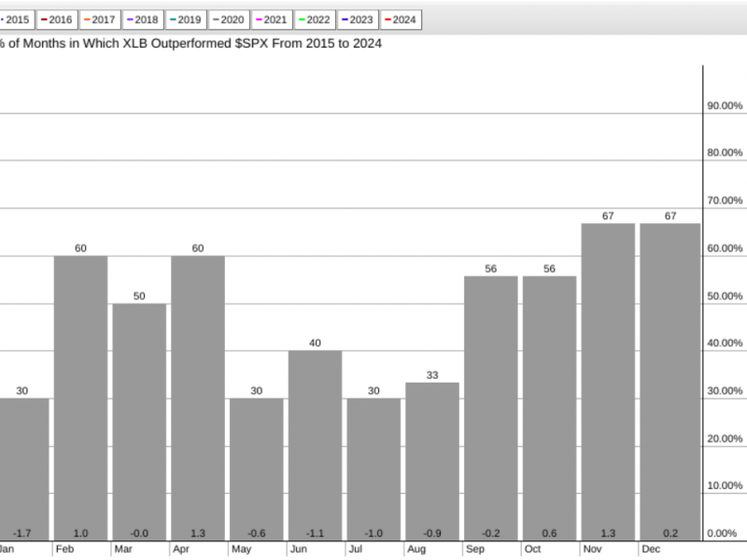
Task: Click the Nov month axis label
Action: pyautogui.click(x=592, y=549)
